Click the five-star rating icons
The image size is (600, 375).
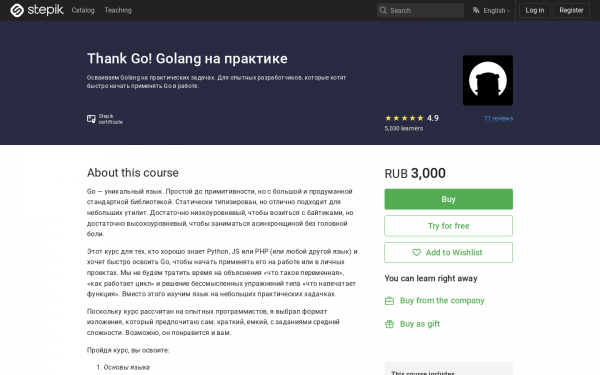404,118
